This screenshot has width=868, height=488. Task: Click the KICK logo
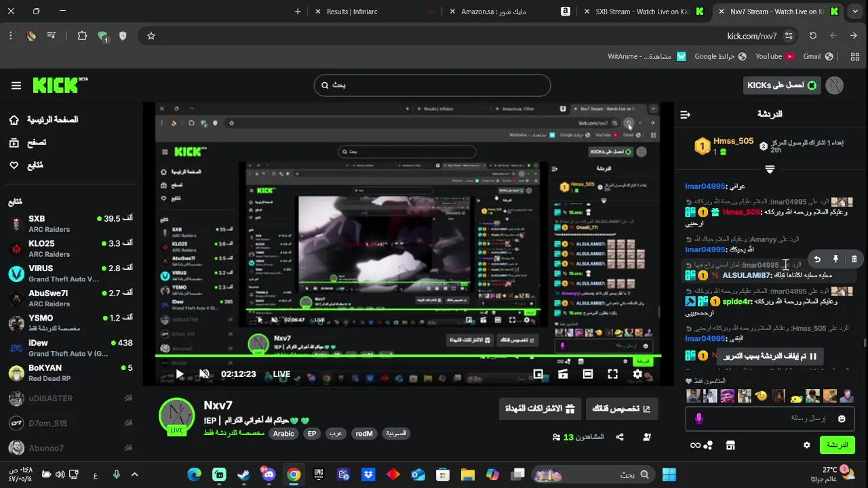[x=60, y=85]
